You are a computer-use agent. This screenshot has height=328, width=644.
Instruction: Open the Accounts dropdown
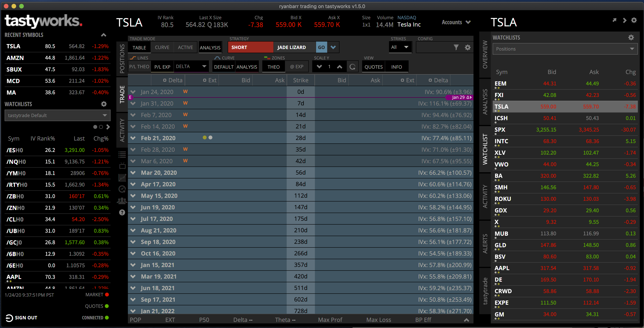tap(456, 22)
